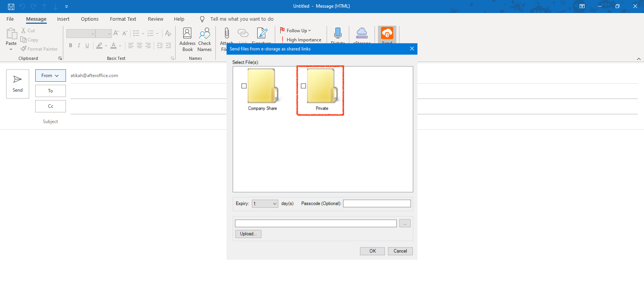
Task: Click the Upload... button
Action: pyautogui.click(x=248, y=234)
